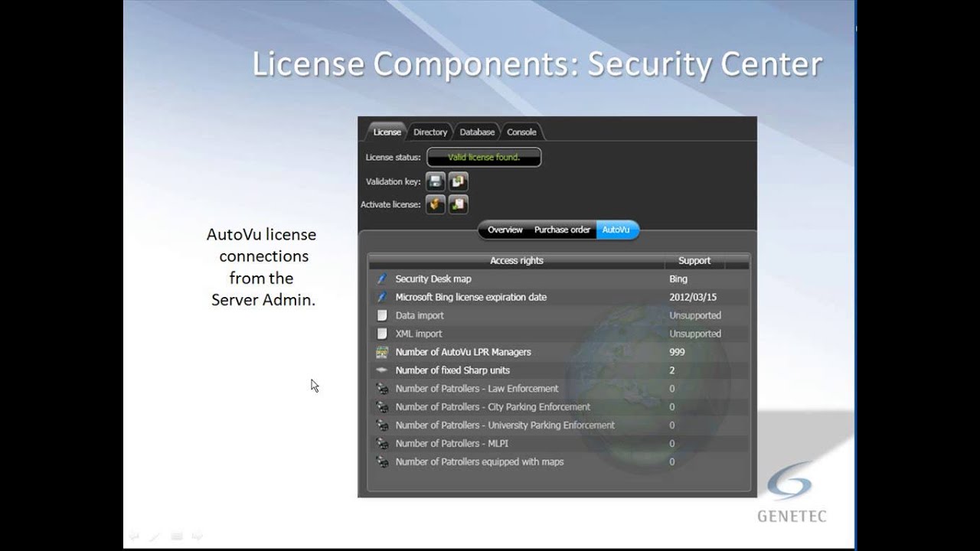Viewport: 980px width, 551px height.
Task: Click the 'Validation key:' label
Action: 393,181
